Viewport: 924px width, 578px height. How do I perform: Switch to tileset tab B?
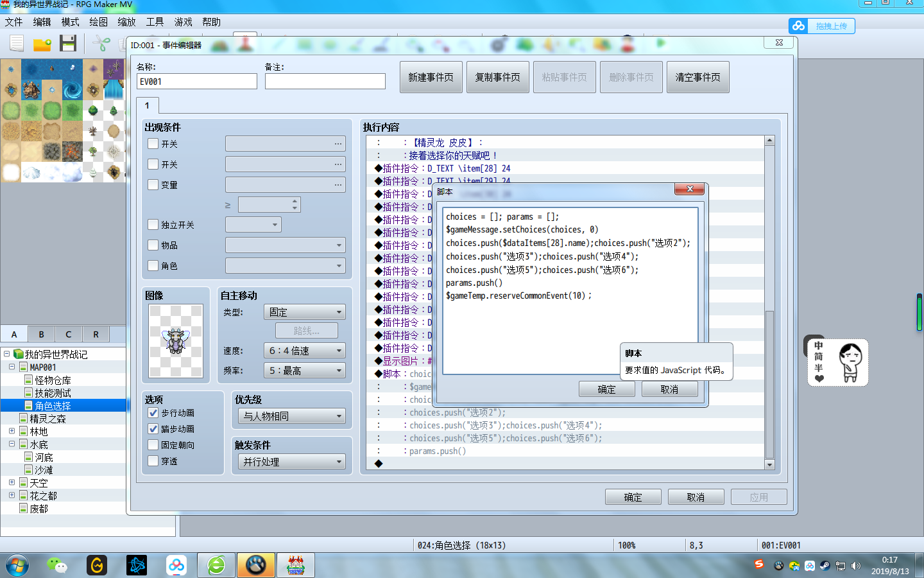click(x=42, y=334)
